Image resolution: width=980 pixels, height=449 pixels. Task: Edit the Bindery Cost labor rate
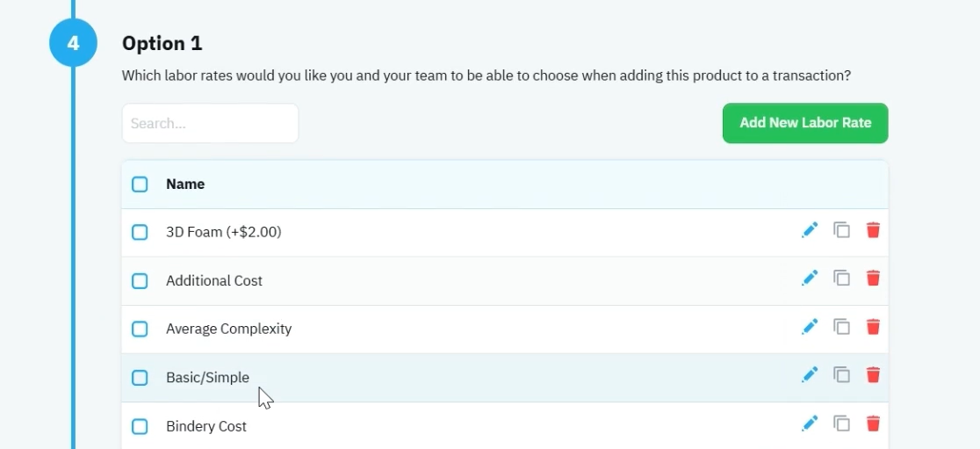click(x=810, y=424)
